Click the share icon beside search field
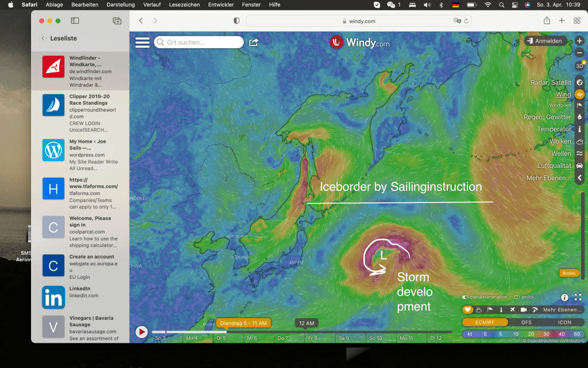 tap(254, 43)
